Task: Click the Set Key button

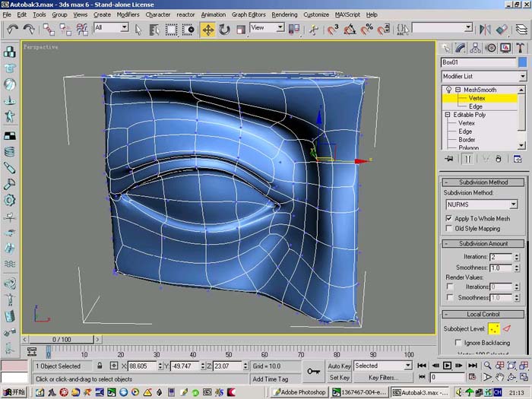Action: 339,377
